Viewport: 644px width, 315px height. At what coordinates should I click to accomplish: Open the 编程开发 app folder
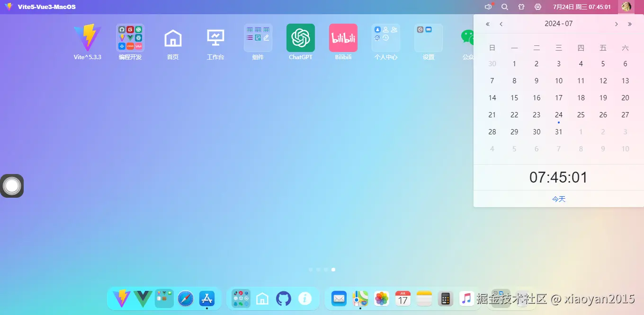click(130, 37)
